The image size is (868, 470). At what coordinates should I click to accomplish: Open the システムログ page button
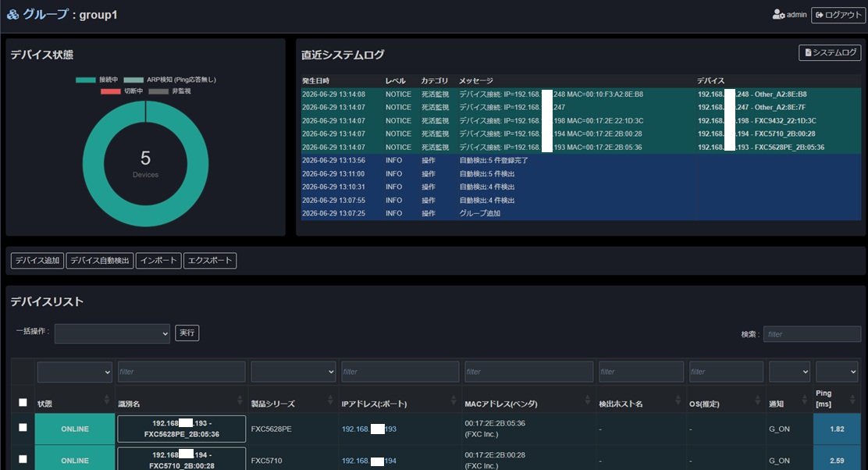tap(830, 52)
